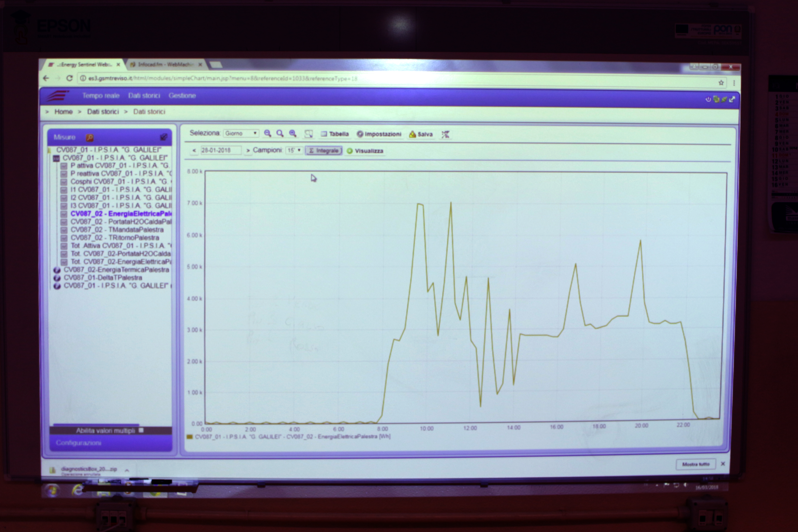Click the zoom out magnifier icon
Image resolution: width=798 pixels, height=532 pixels.
[267, 133]
